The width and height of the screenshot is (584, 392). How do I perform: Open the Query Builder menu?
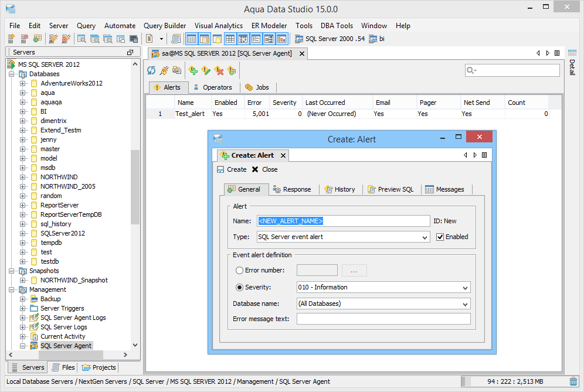[x=165, y=26]
